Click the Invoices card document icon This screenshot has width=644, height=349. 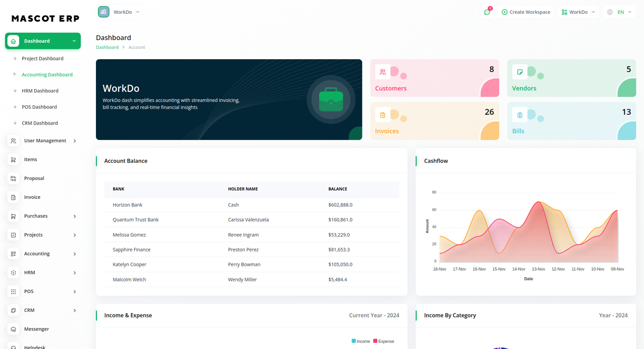point(382,115)
